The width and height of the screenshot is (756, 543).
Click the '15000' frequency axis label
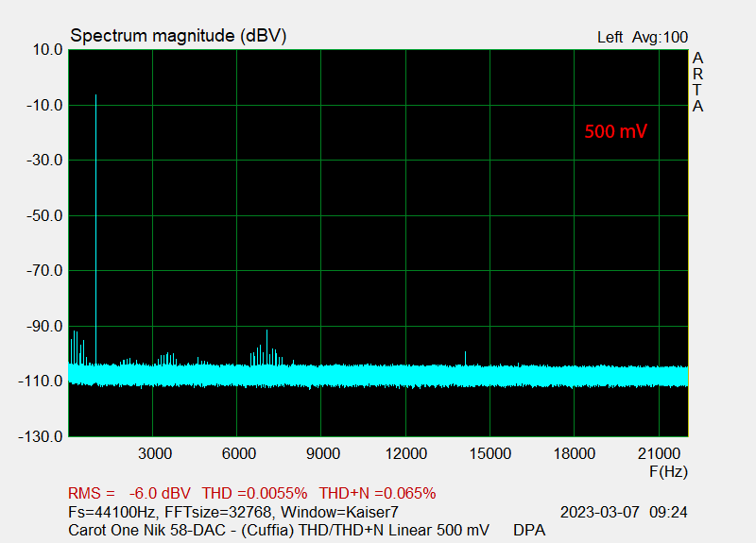click(x=490, y=453)
